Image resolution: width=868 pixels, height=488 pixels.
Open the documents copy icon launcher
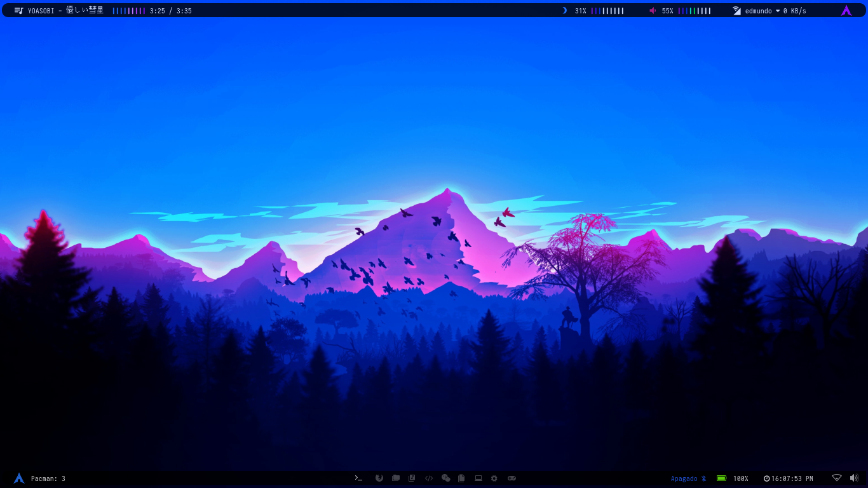point(462,478)
